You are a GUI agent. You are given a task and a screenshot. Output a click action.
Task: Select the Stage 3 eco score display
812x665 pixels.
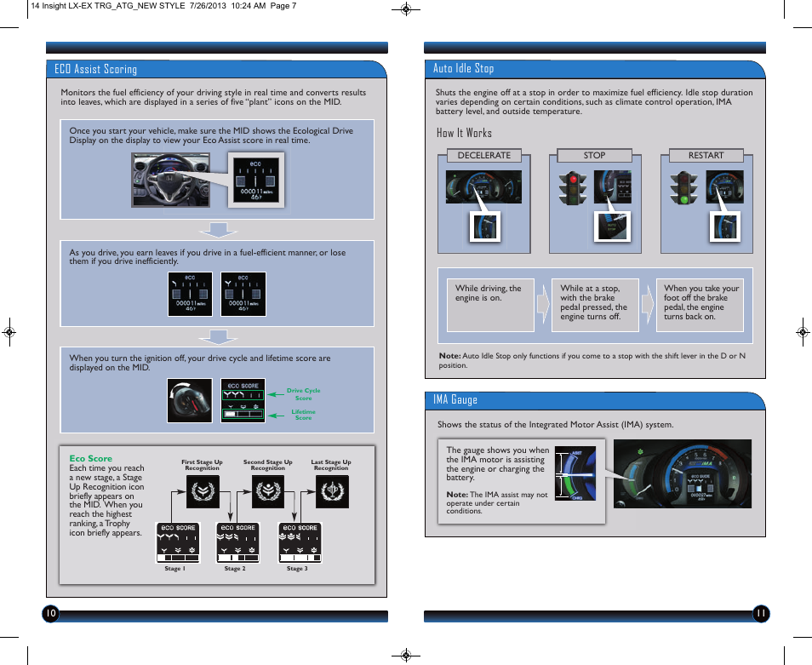pos(300,542)
